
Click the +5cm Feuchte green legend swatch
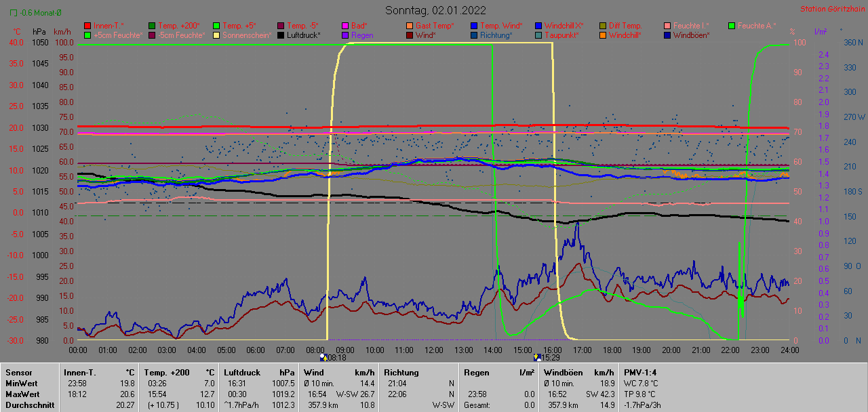pyautogui.click(x=87, y=35)
